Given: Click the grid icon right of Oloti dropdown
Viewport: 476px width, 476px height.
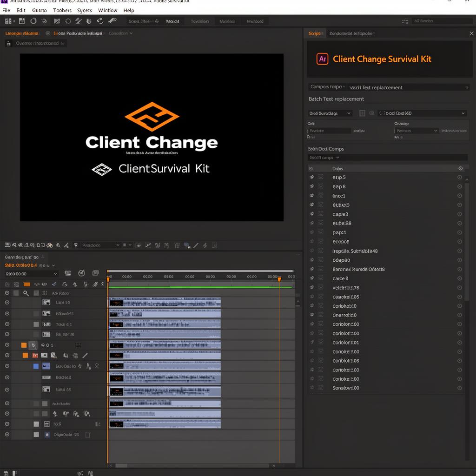Looking at the screenshot, I should coord(362,113).
